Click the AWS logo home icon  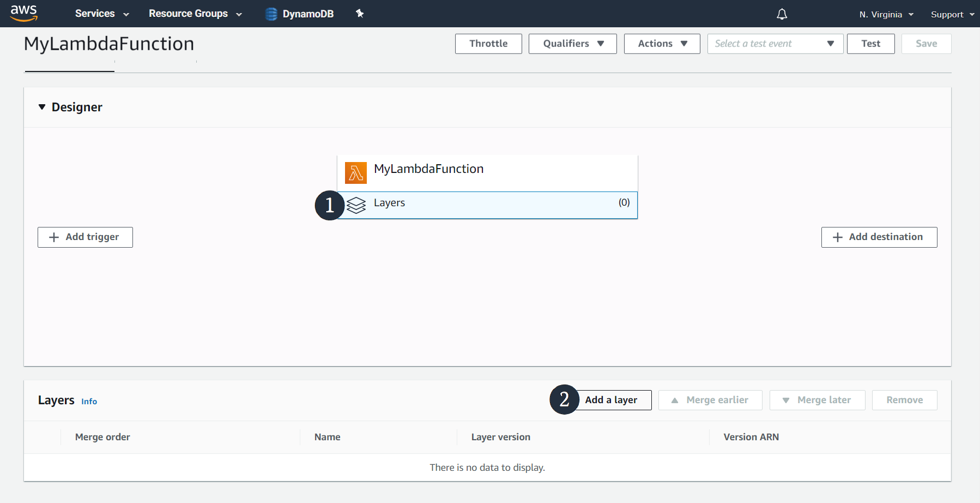pos(24,13)
